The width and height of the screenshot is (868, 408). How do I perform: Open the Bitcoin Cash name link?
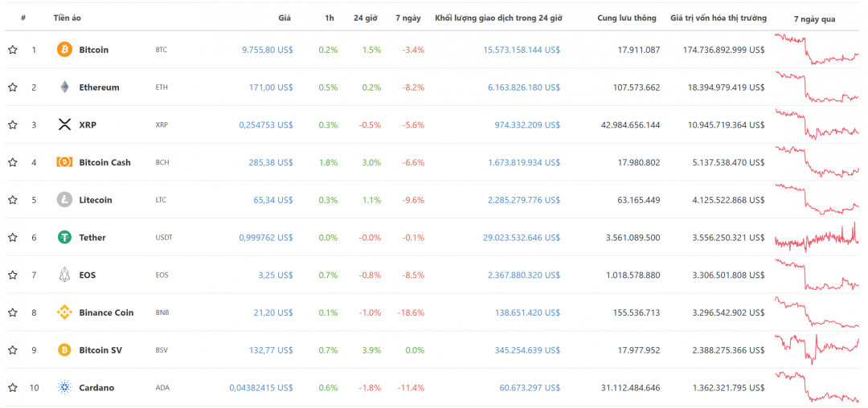click(105, 162)
